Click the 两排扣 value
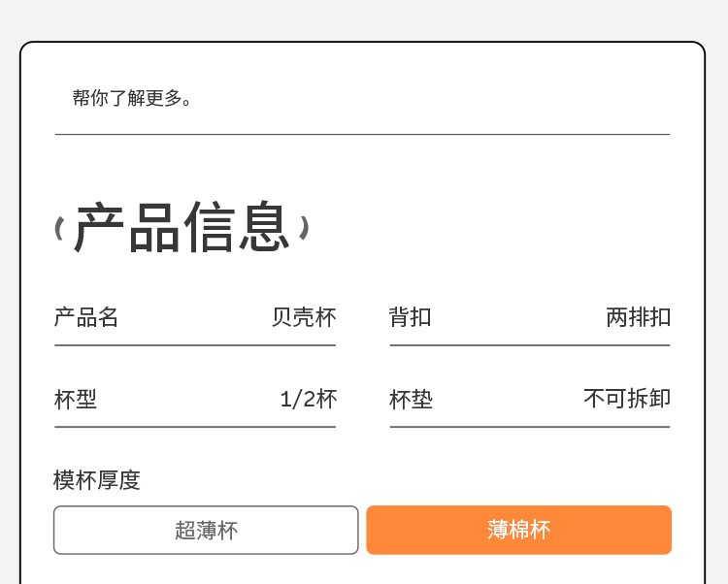This screenshot has height=584, width=728. (638, 317)
